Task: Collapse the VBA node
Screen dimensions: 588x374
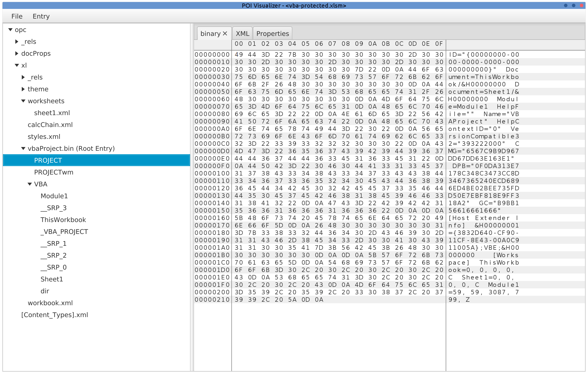Action: (29, 184)
